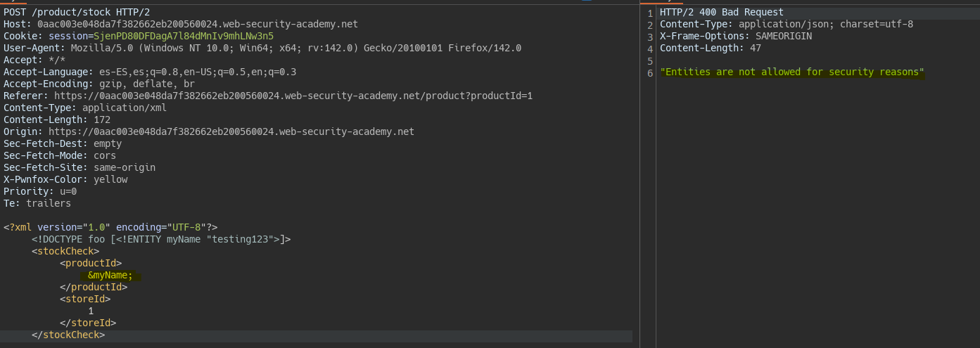
Task: Click line number 6 in response gutter
Action: [650, 72]
